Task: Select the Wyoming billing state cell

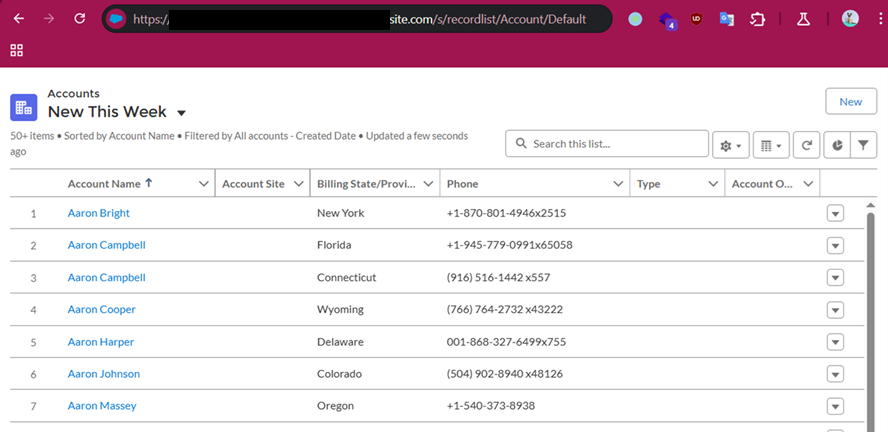Action: [340, 309]
